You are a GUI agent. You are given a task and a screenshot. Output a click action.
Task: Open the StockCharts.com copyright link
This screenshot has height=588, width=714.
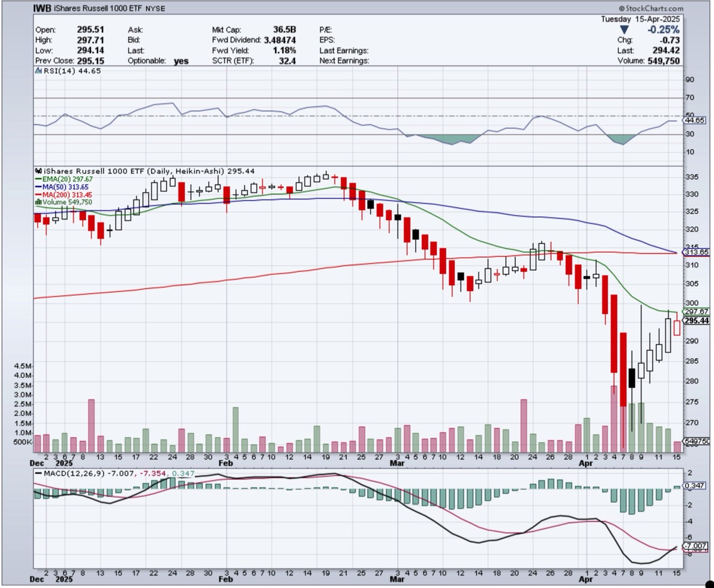pos(651,8)
